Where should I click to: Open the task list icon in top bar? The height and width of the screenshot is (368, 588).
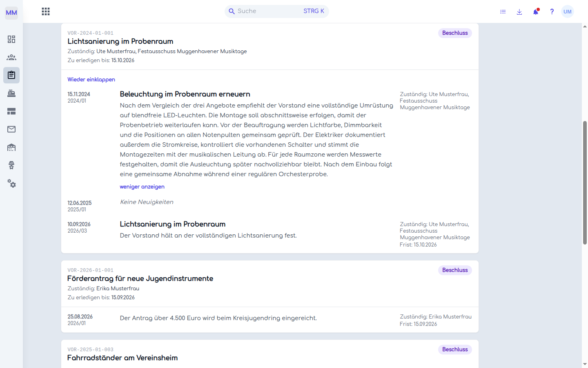pyautogui.click(x=503, y=11)
